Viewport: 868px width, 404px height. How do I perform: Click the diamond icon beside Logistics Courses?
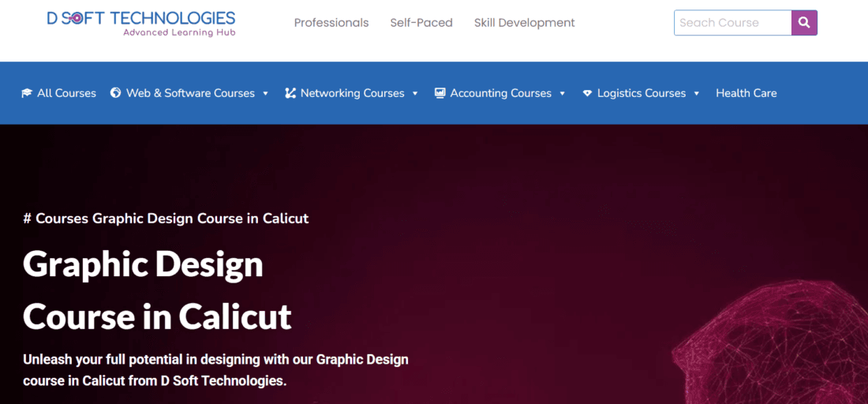coord(587,93)
